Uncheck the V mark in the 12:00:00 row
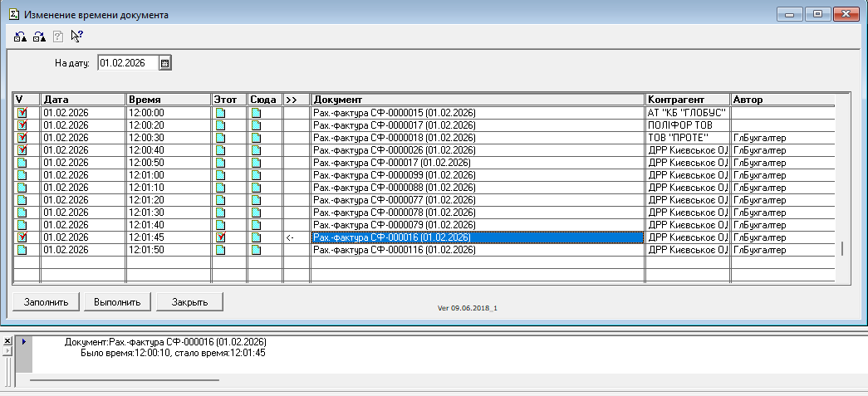 pos(22,113)
